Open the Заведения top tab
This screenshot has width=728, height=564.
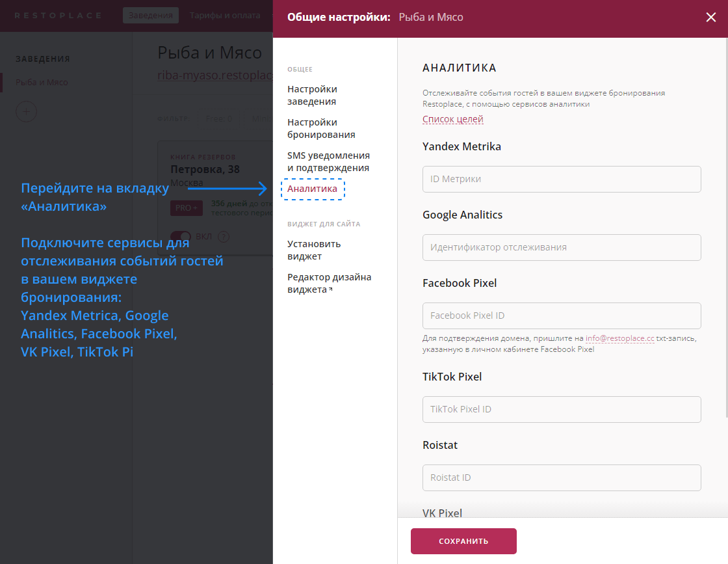pos(151,16)
